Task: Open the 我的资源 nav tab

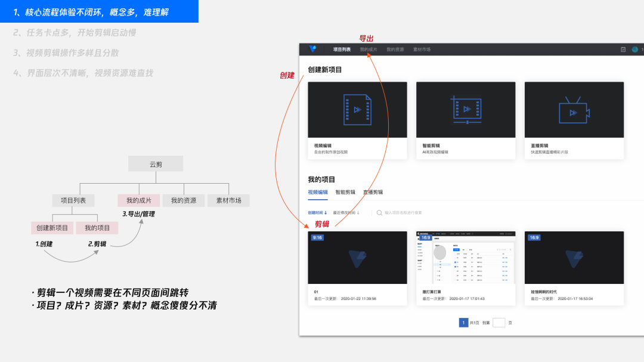Action: (x=395, y=49)
